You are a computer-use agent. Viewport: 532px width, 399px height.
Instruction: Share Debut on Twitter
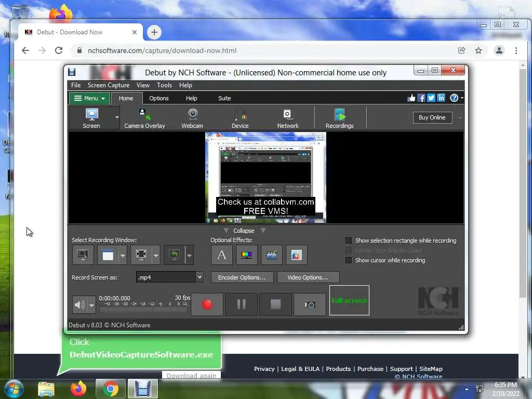point(431,98)
